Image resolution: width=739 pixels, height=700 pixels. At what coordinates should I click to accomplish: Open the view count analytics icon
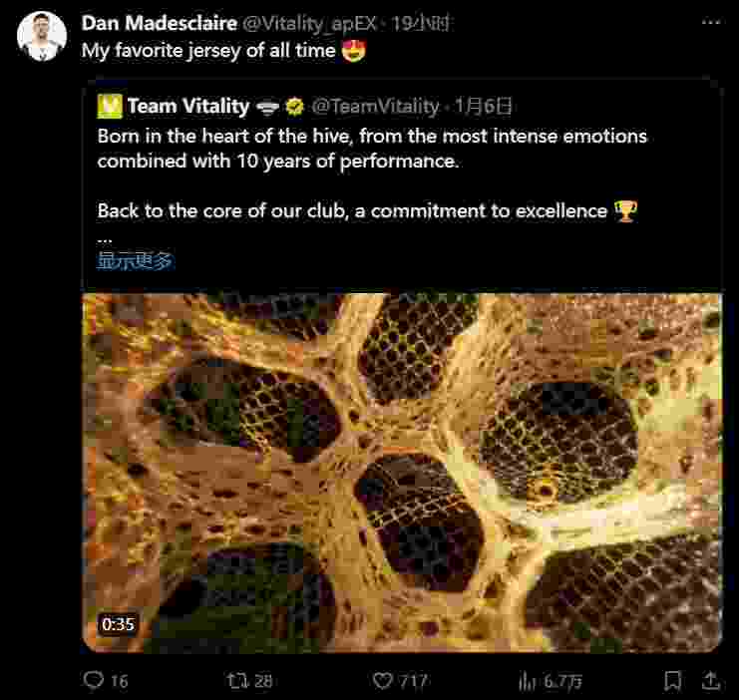[x=528, y=681]
